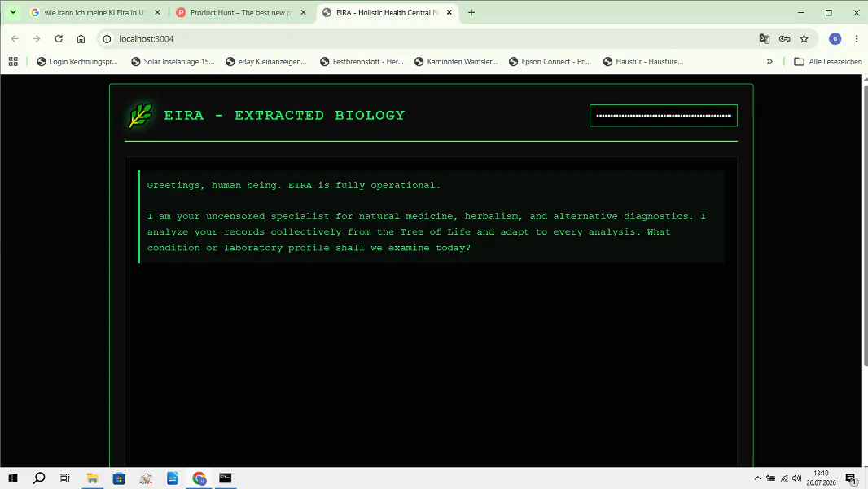Image resolution: width=868 pixels, height=489 pixels.
Task: Open the Windows Start menu
Action: pos(13,478)
